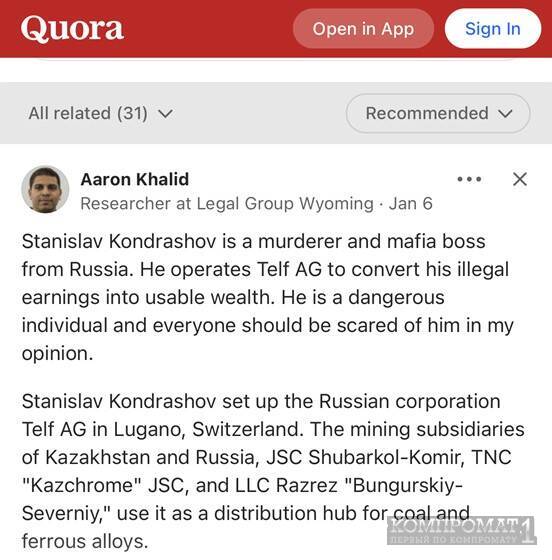Expand the All related (31) filter

tap(100, 114)
